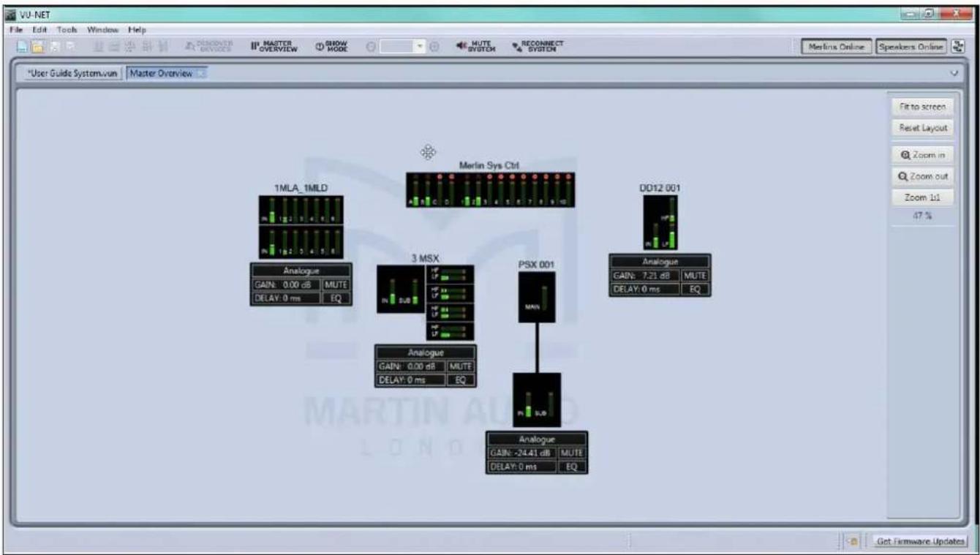Click the PSX 001 GAIN -24.41 dB field
980x555 pixels.
pyautogui.click(x=522, y=453)
